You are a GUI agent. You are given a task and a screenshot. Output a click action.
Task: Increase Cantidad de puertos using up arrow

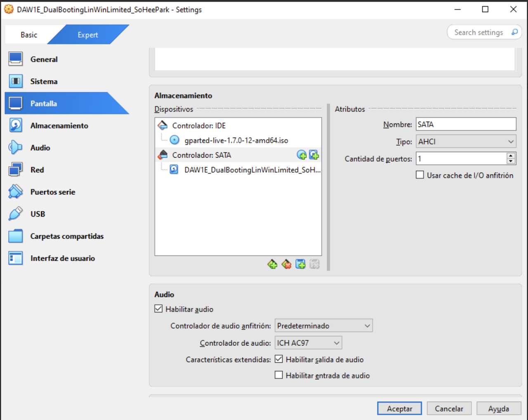[x=511, y=156]
